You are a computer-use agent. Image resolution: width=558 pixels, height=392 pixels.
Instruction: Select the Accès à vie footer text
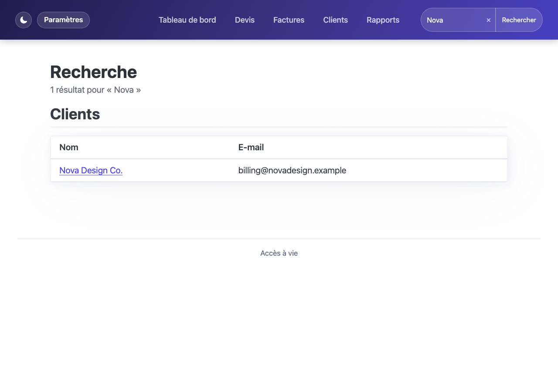click(x=279, y=253)
